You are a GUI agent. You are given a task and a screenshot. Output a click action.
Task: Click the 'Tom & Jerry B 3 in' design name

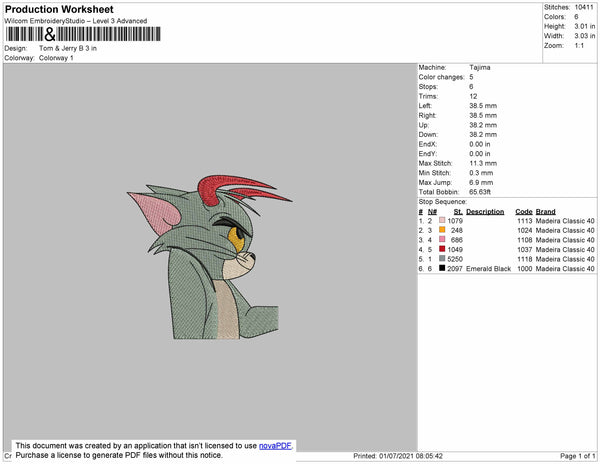[x=68, y=48]
